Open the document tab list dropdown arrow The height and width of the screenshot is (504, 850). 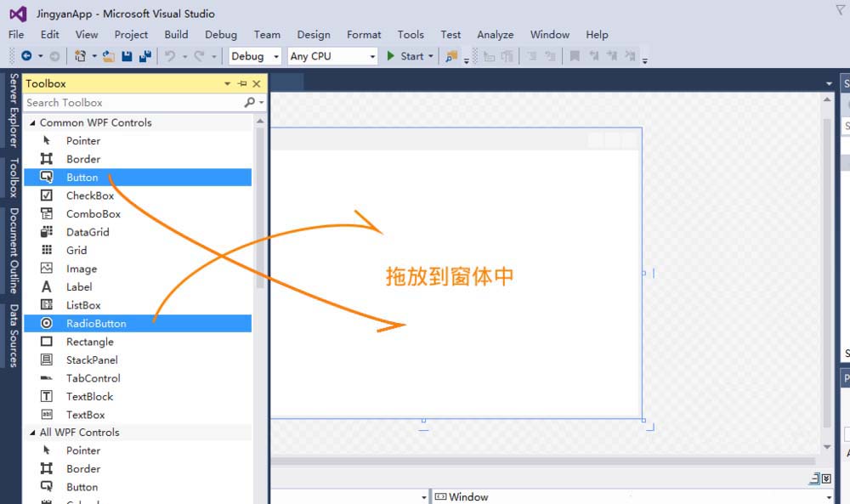(x=829, y=83)
